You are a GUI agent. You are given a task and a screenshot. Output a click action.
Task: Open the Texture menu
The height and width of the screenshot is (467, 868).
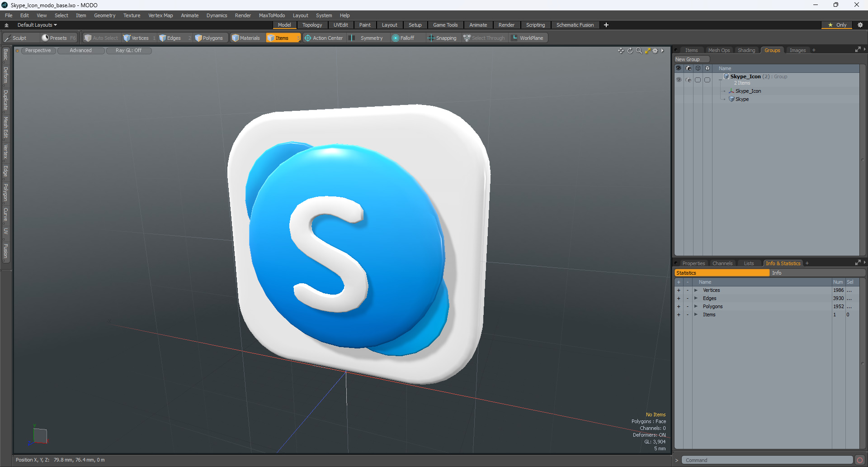click(x=132, y=15)
